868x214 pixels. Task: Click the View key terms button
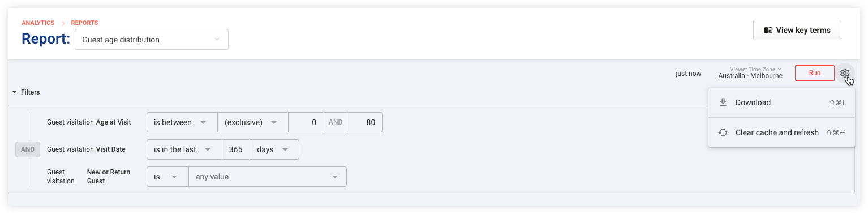point(797,31)
